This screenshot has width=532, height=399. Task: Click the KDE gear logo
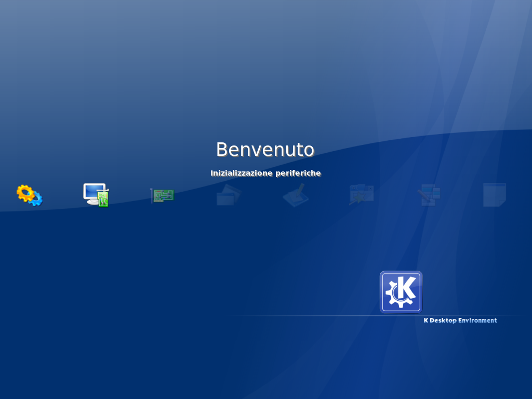401,292
